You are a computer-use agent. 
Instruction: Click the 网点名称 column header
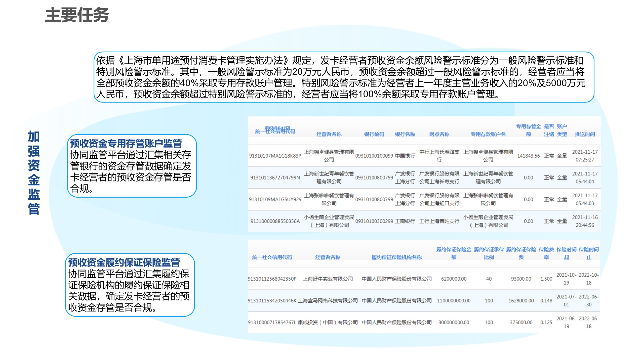click(x=439, y=134)
